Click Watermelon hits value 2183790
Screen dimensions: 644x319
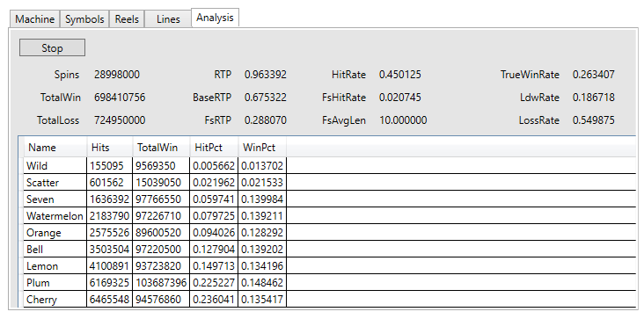tap(110, 215)
